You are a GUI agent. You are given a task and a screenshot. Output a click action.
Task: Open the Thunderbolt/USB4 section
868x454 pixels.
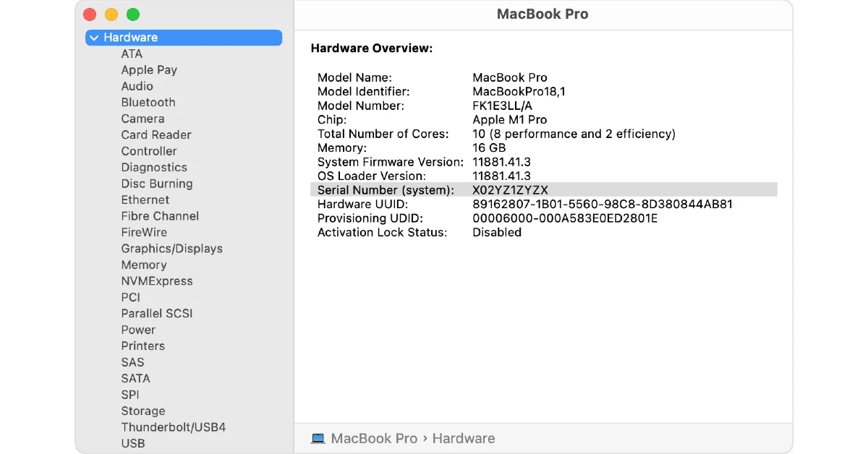(173, 427)
